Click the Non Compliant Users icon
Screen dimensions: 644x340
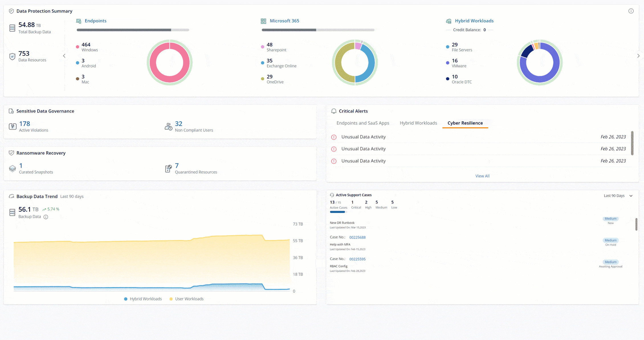coord(168,127)
